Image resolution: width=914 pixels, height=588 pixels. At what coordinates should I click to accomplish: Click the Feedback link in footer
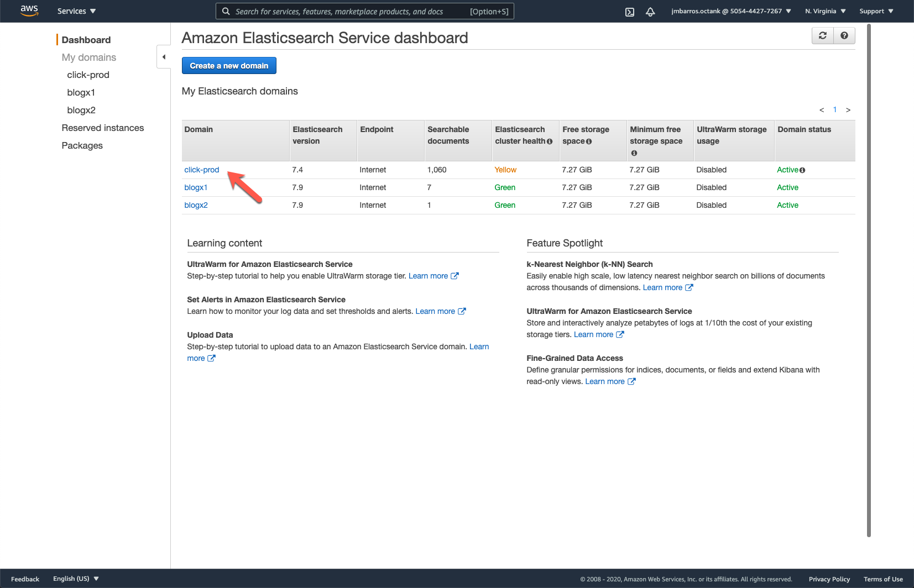25,579
